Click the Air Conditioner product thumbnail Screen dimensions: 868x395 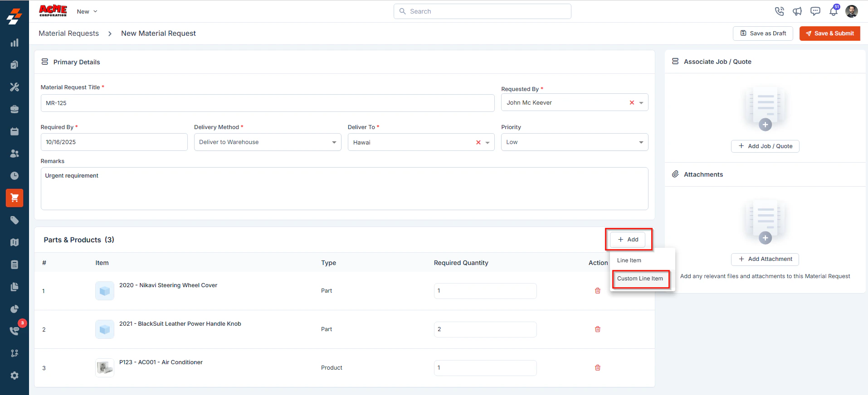[105, 368]
